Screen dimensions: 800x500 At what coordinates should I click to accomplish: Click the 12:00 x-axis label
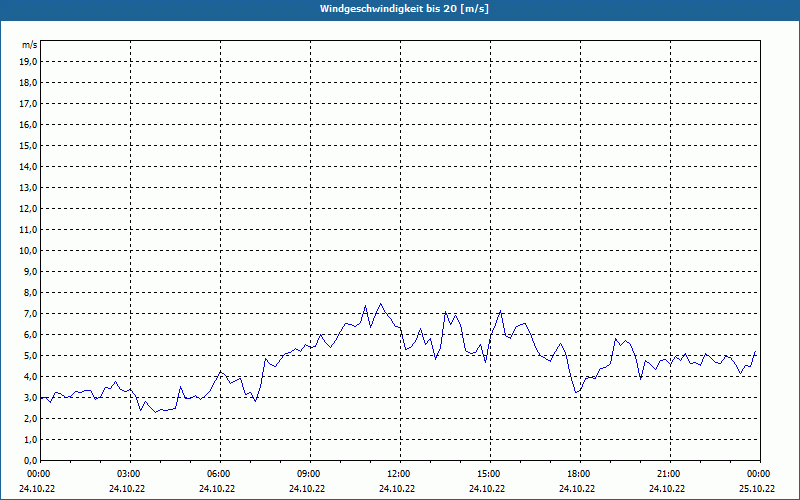[400, 474]
